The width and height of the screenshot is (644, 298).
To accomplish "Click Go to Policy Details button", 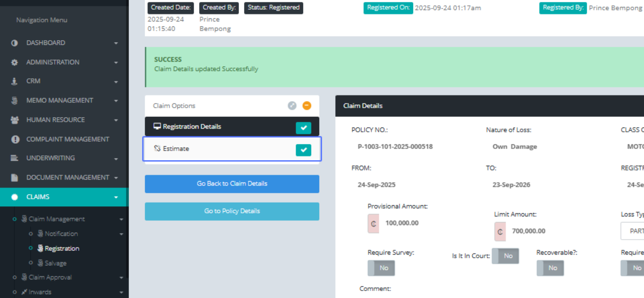I will pos(232,211).
